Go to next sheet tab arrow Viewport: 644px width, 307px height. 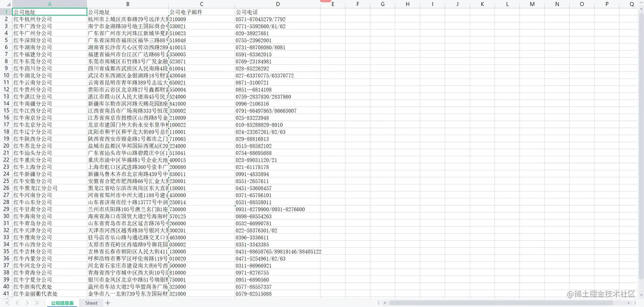(27, 303)
